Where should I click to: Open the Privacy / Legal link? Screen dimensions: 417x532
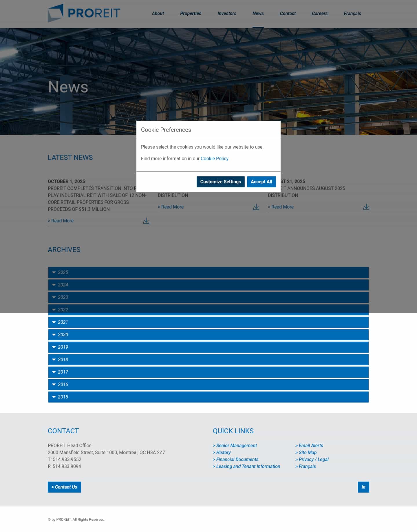pyautogui.click(x=312, y=460)
